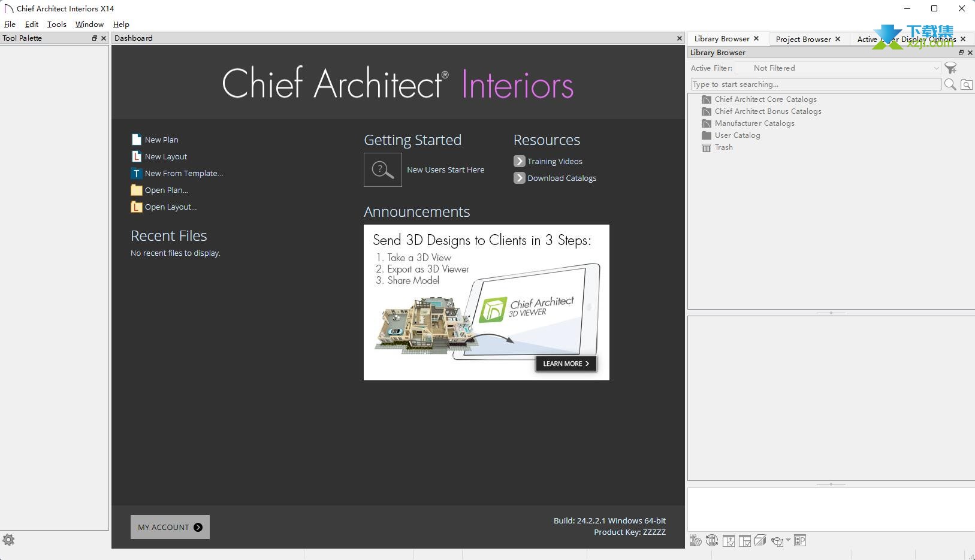Image resolution: width=975 pixels, height=560 pixels.
Task: Switch to the Project Browser tab
Action: pyautogui.click(x=803, y=39)
